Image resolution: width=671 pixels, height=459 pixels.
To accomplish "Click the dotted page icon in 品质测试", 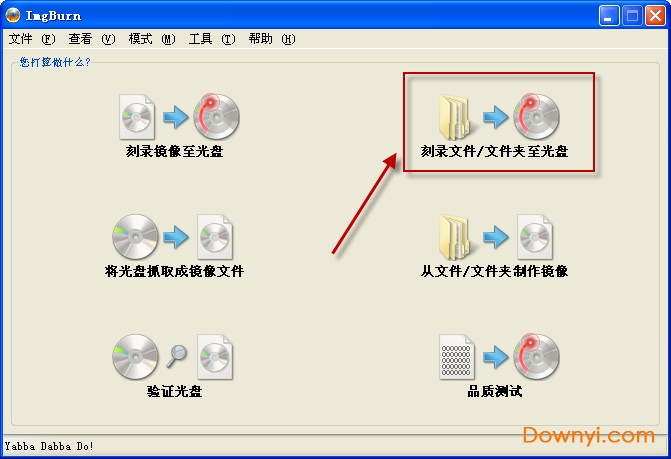I will (x=457, y=357).
